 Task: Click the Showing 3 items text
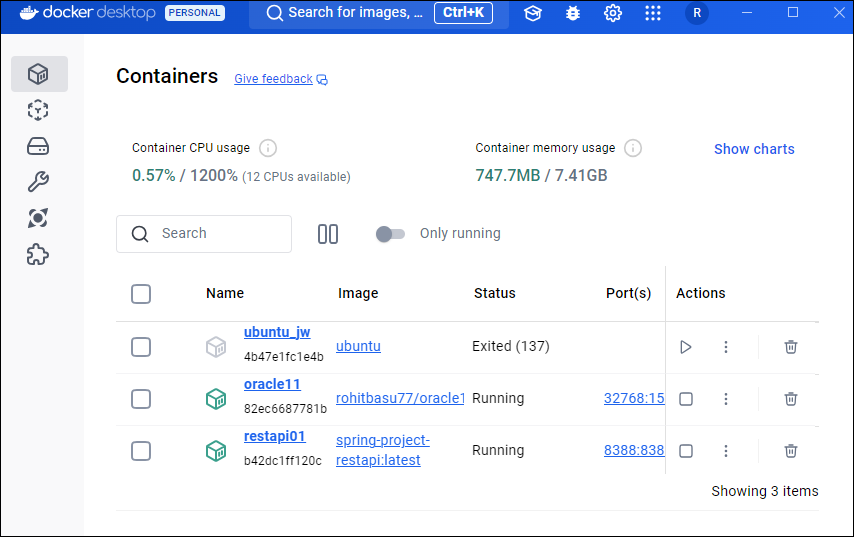(x=765, y=491)
